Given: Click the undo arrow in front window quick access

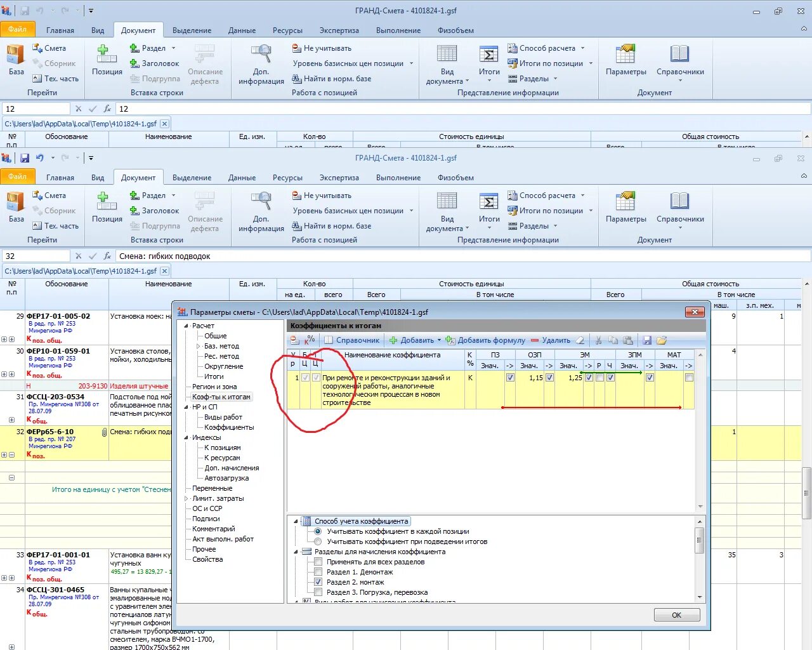Looking at the screenshot, I should (x=40, y=158).
